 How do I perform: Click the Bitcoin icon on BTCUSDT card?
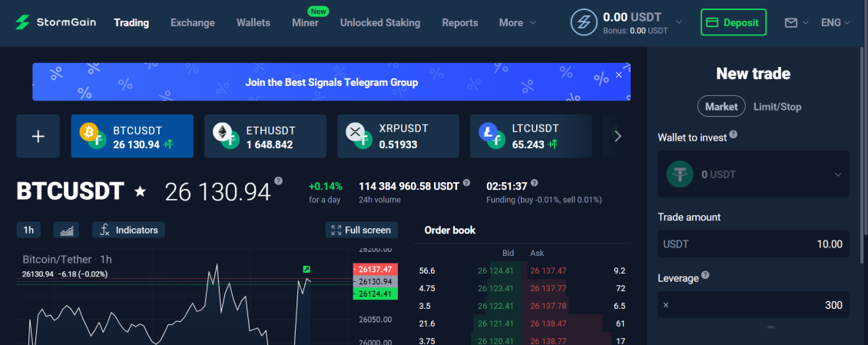(x=88, y=131)
